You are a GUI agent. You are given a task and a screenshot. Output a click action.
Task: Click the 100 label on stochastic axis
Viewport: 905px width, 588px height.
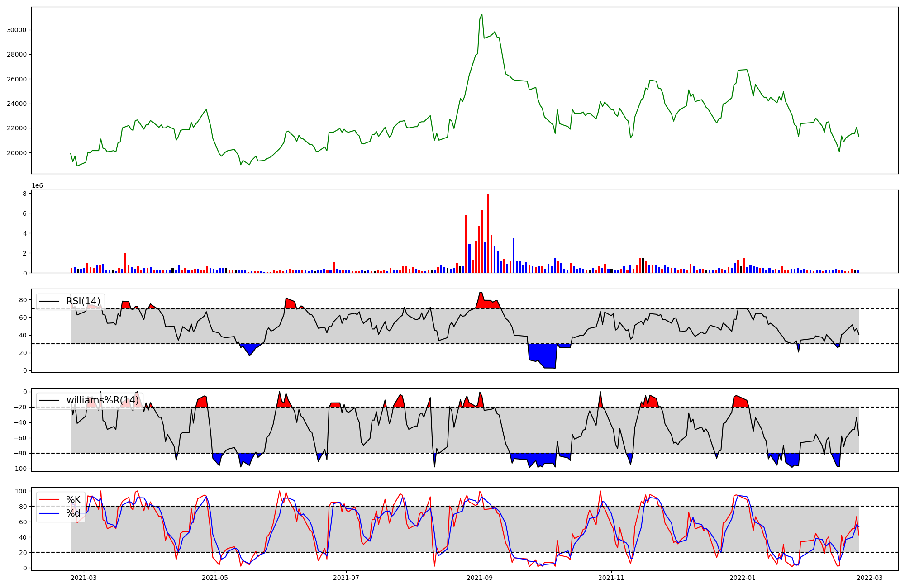[x=21, y=491]
